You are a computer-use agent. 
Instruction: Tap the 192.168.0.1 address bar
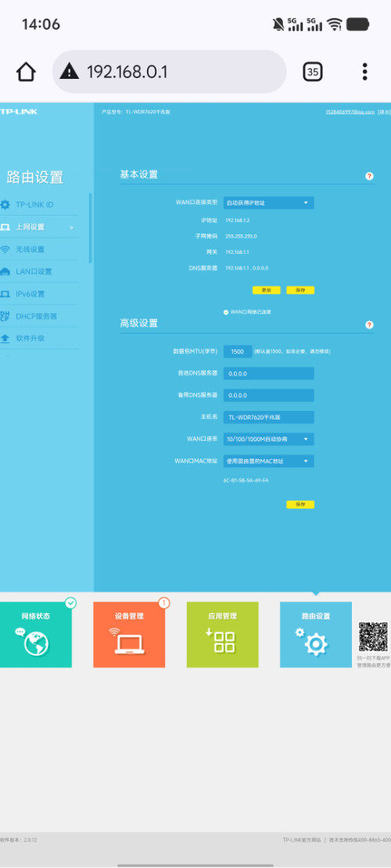click(x=170, y=71)
